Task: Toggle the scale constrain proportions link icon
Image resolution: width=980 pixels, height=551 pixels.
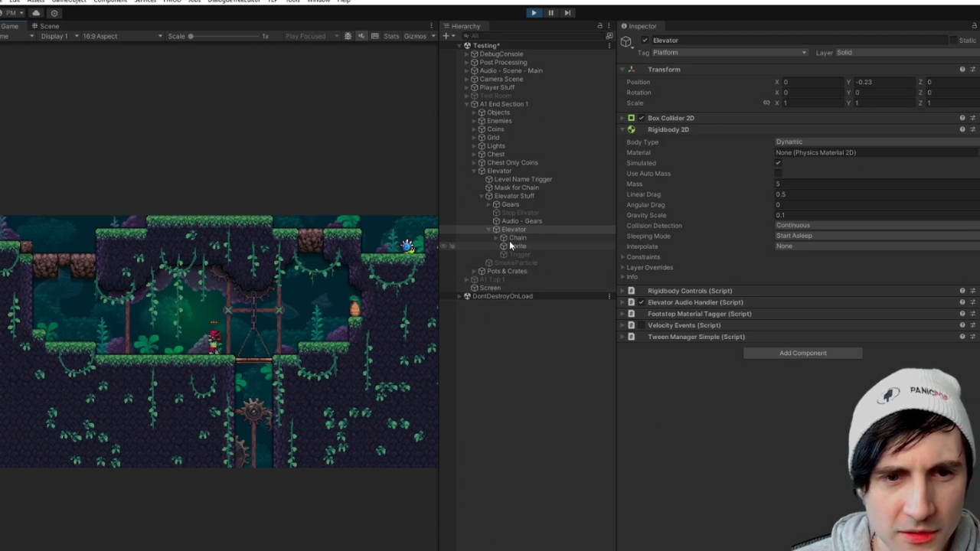Action: [766, 103]
